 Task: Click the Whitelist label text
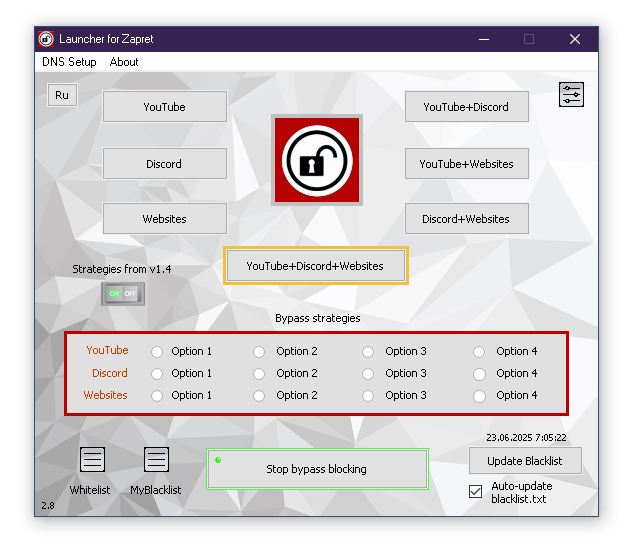[90, 490]
